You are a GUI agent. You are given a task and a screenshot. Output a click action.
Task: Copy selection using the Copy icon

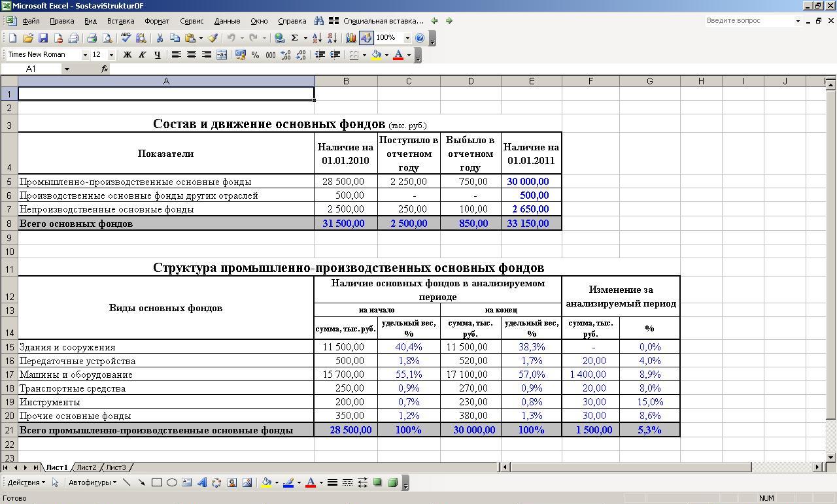175,39
